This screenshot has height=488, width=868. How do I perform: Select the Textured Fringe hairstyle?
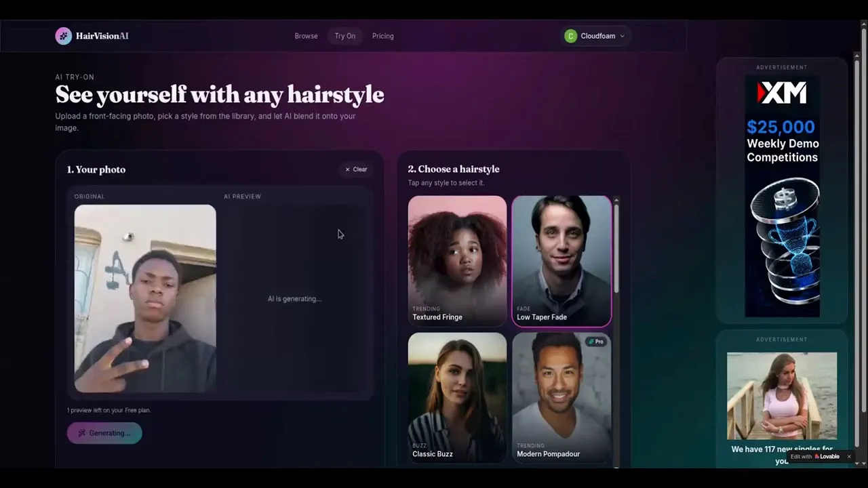457,261
